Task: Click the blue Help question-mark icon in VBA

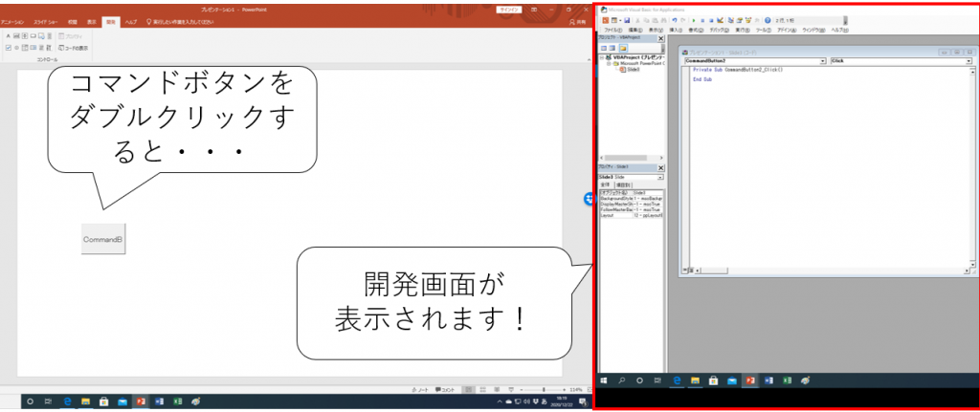Action: coord(768,21)
